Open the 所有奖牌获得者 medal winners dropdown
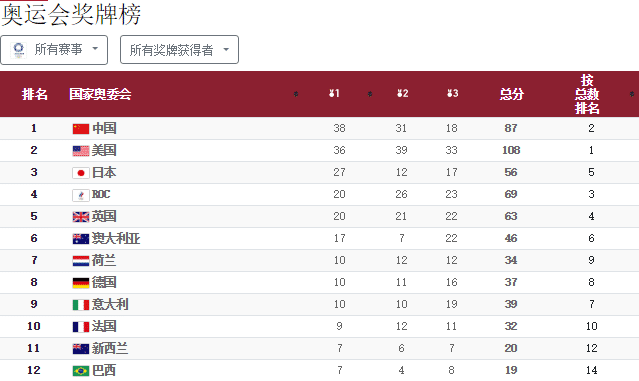 click(179, 50)
